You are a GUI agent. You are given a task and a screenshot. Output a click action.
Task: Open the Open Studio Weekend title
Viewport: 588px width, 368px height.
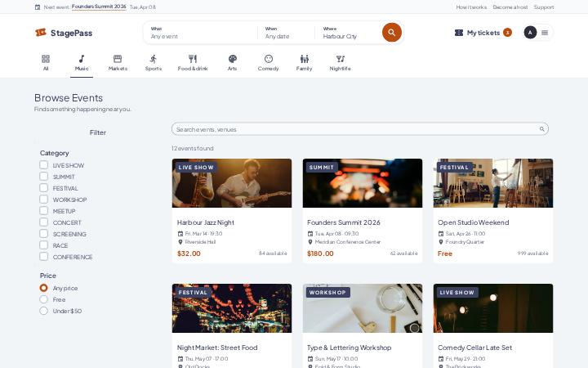[x=473, y=222]
